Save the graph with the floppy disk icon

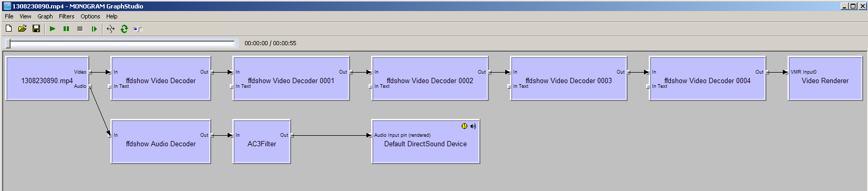[x=36, y=28]
